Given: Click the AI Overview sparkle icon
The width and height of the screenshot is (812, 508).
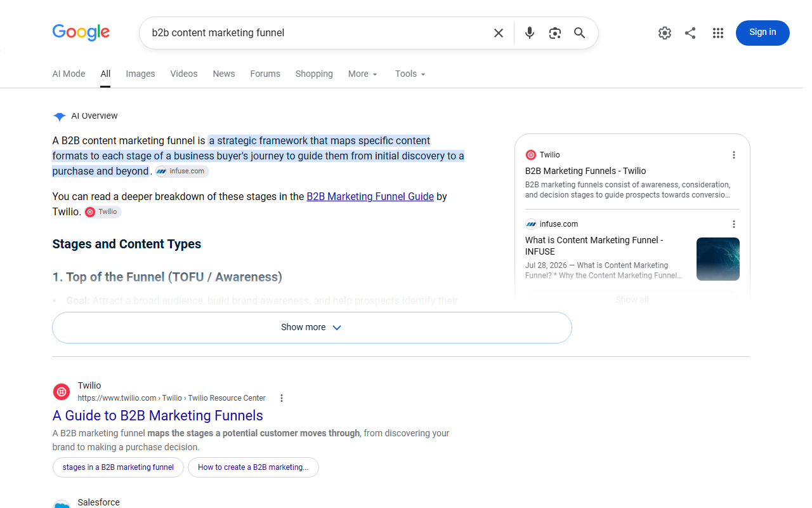Looking at the screenshot, I should tap(60, 116).
